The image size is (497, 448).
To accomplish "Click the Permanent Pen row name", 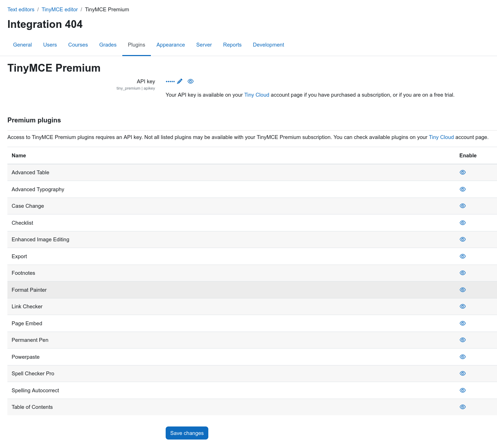I will tap(30, 340).
